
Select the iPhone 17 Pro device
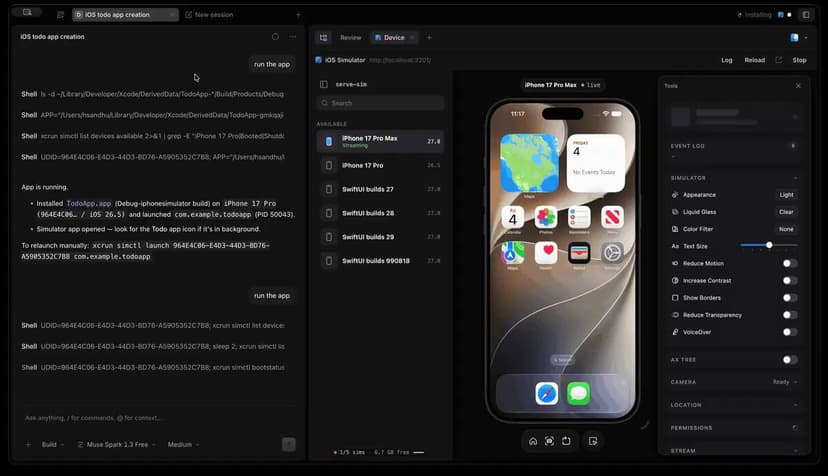380,165
